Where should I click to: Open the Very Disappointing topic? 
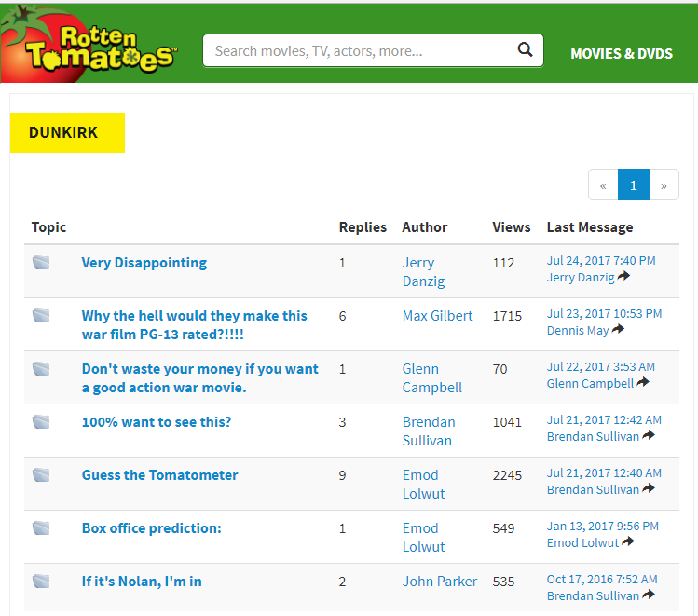tap(144, 263)
